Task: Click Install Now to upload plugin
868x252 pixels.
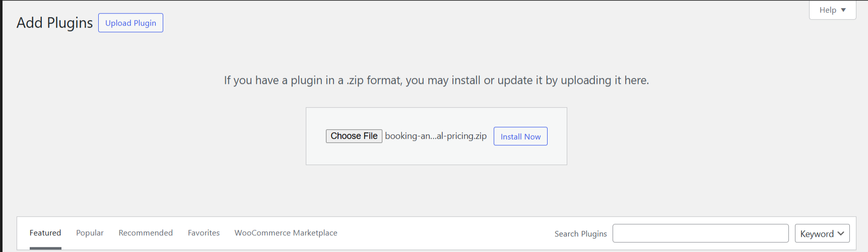Action: pos(520,136)
